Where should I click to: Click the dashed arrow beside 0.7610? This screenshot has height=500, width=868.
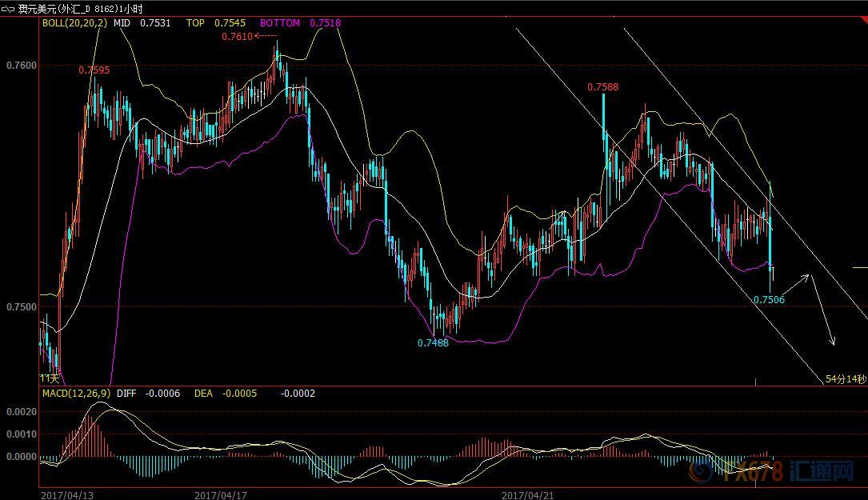pos(266,36)
